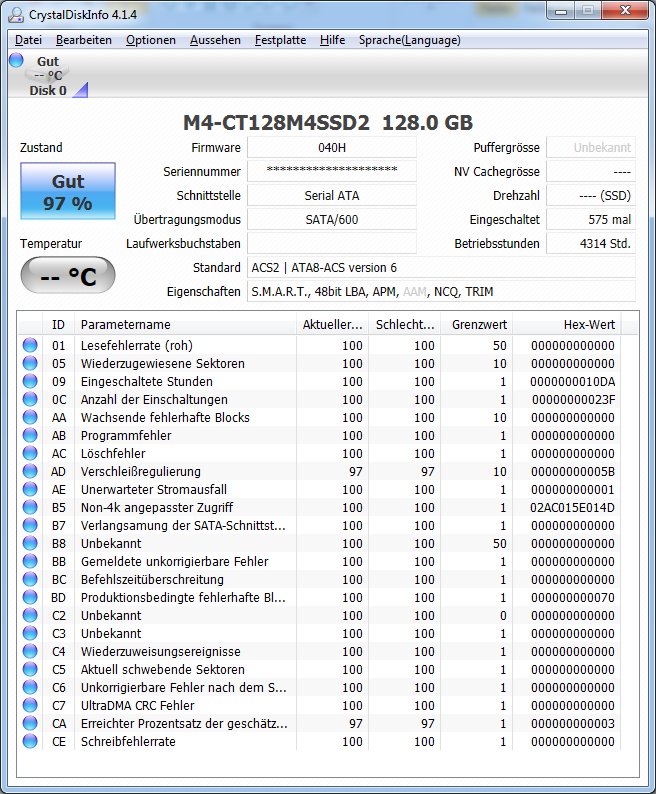656x794 pixels.
Task: Click the Schlecht... column header
Action: [405, 325]
